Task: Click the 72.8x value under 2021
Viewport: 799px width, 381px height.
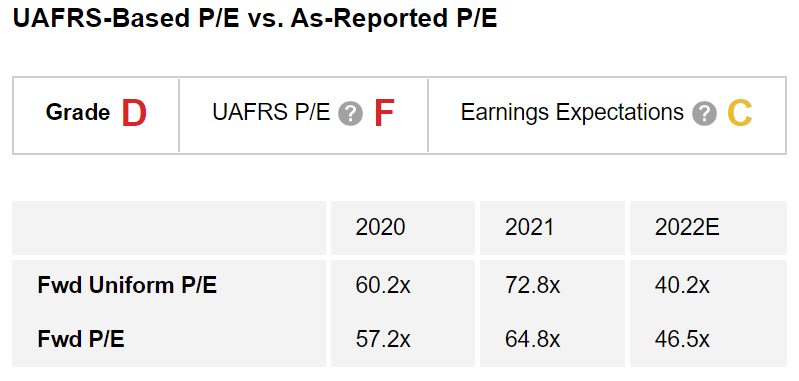Action: click(532, 285)
